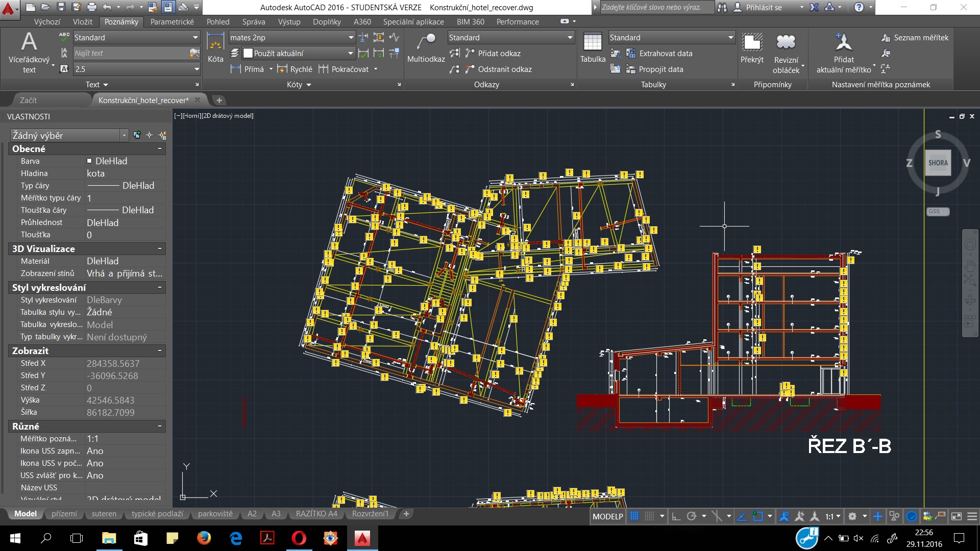Toggle ortho mode in status bar

[676, 516]
